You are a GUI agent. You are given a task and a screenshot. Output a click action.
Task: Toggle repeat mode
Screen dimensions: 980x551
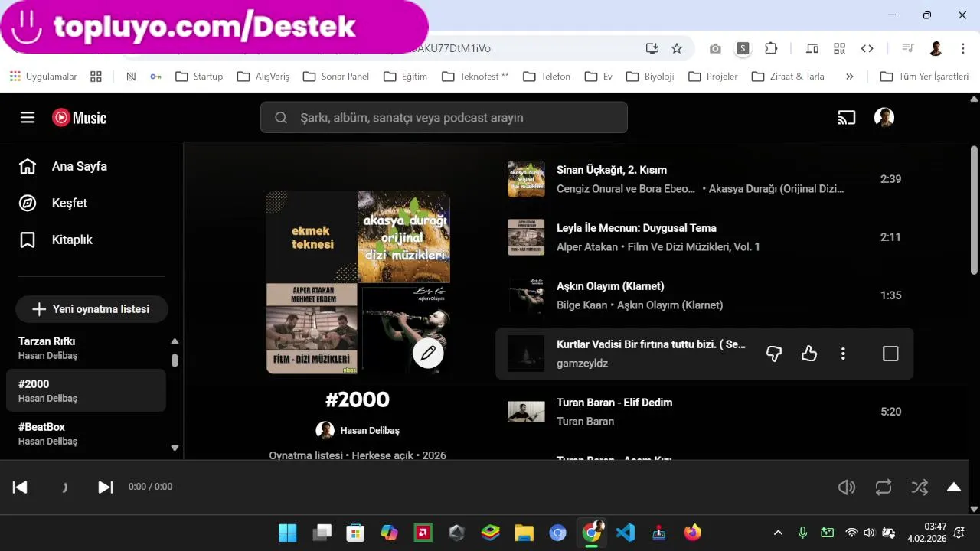click(x=883, y=487)
